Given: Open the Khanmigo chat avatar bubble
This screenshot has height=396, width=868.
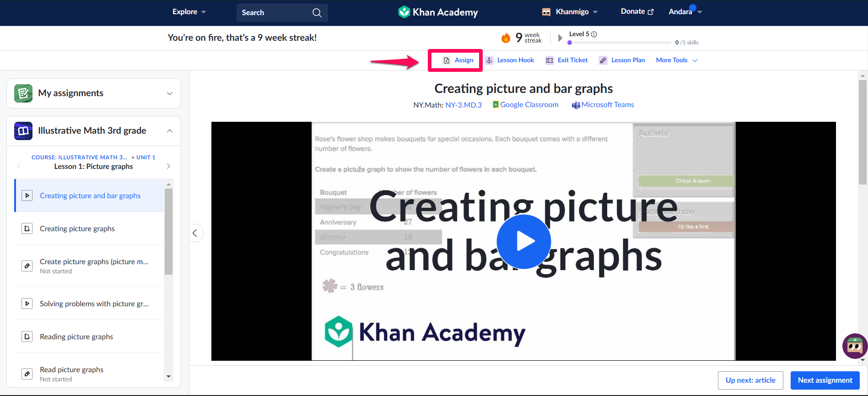Looking at the screenshot, I should click(855, 346).
